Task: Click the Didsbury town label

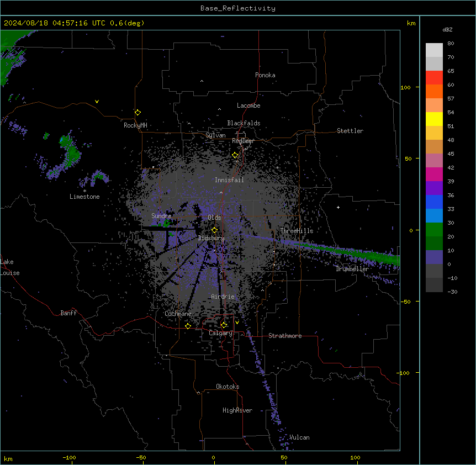Action: (211, 238)
